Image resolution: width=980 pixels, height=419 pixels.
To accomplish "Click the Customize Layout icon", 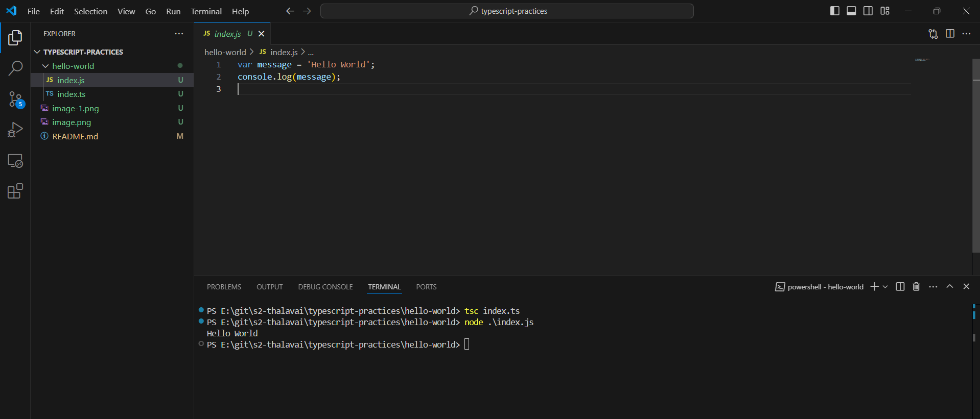I will tap(885, 11).
